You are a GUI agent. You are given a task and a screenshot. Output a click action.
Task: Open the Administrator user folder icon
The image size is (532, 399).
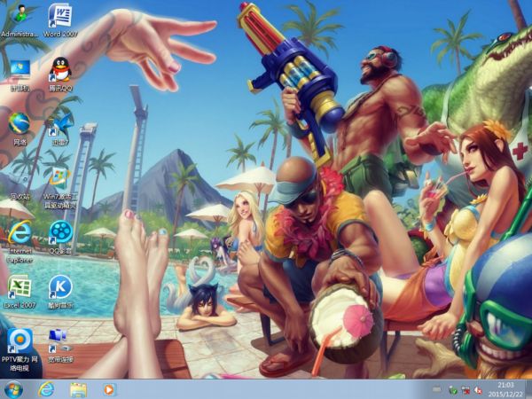pos(20,18)
